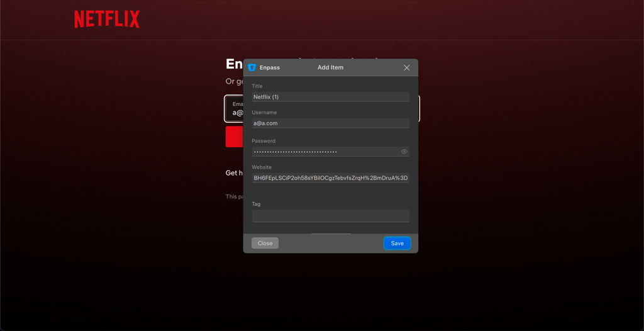Edit the Title field Netflix (1)
644x331 pixels.
331,97
